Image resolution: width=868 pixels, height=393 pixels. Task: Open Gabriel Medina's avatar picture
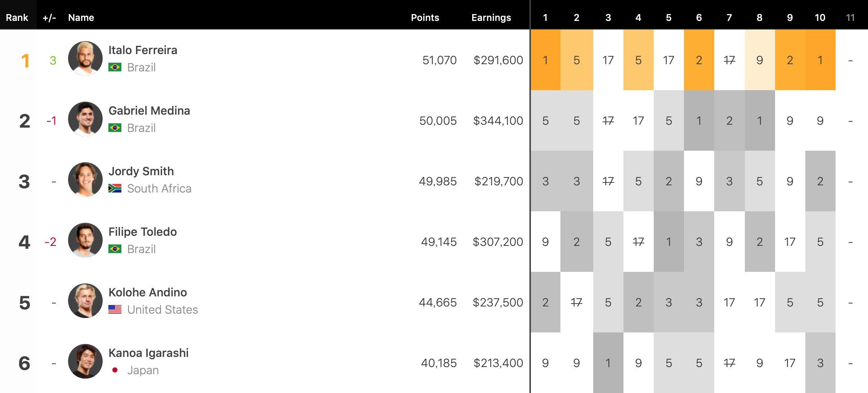coord(85,119)
